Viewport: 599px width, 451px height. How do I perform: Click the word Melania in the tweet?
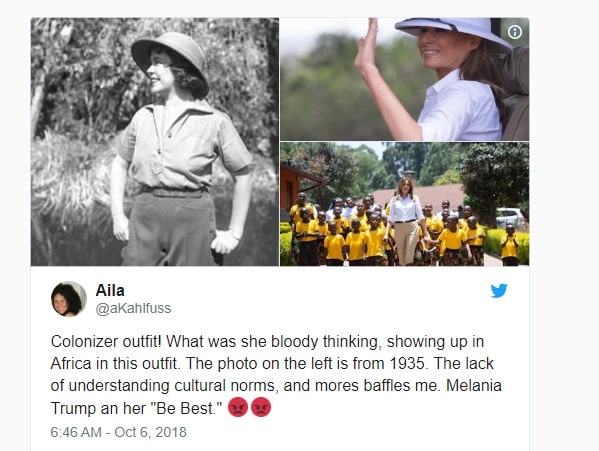pyautogui.click(x=474, y=385)
